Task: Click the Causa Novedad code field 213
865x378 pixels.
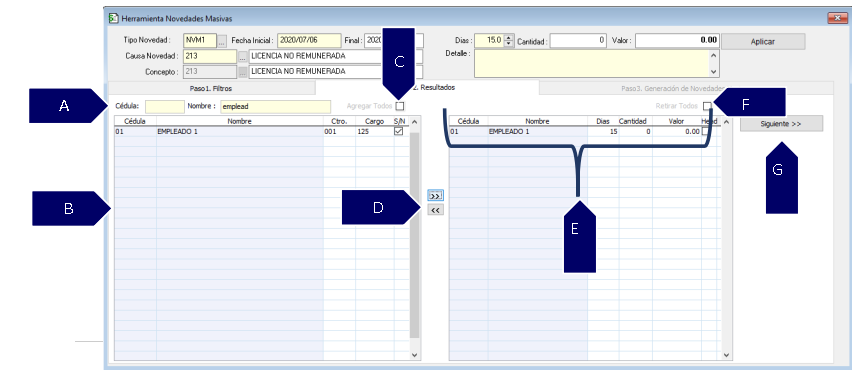Action: point(210,56)
